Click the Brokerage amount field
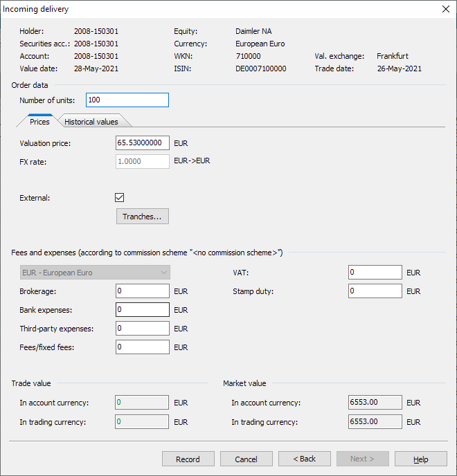Image resolution: width=457 pixels, height=476 pixels. coord(142,291)
